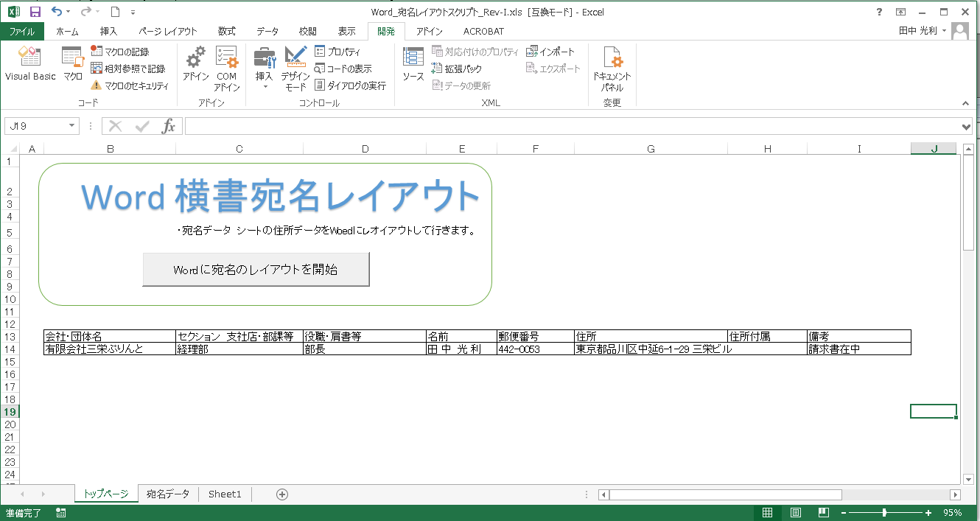This screenshot has height=521, width=980.
Task: Switch to the ホーム ribbon tab
Action: 67,32
